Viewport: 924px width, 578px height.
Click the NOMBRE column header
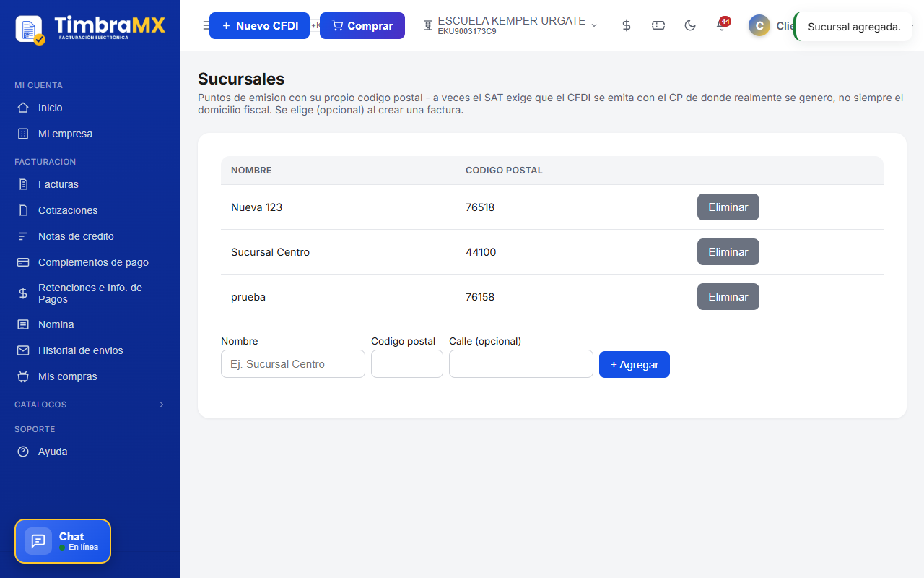pos(251,171)
